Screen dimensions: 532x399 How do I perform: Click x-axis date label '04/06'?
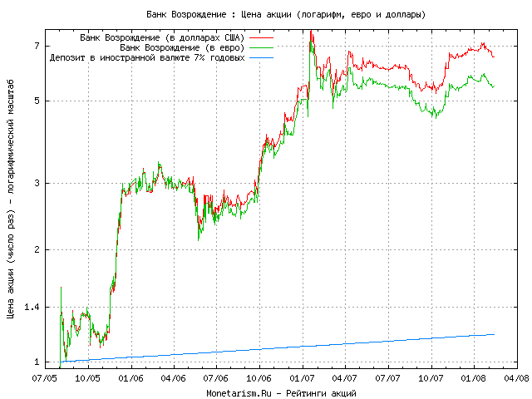click(x=174, y=378)
